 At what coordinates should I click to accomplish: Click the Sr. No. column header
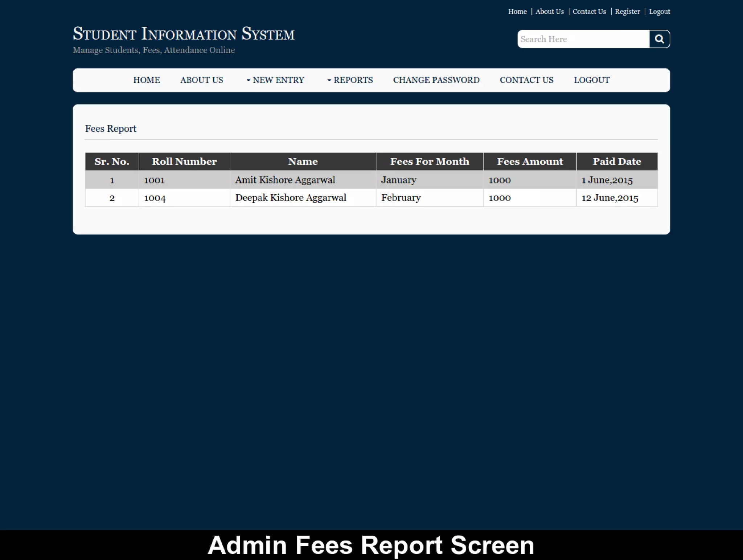(x=112, y=161)
